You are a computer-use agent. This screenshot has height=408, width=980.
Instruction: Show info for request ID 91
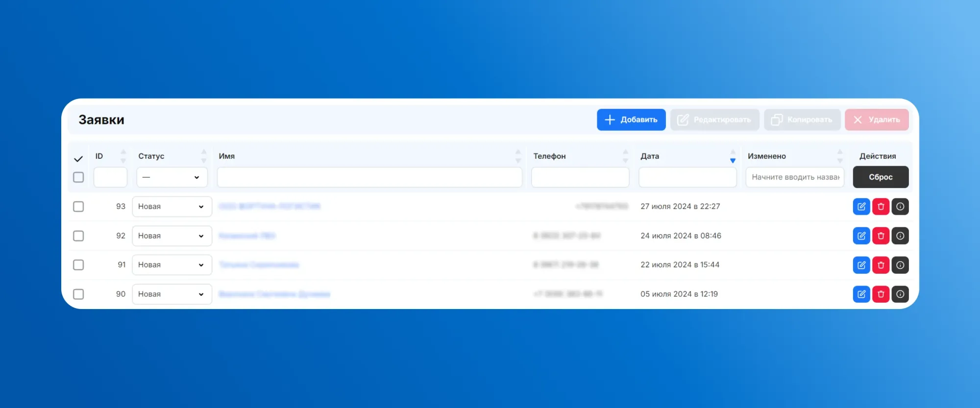pos(900,265)
